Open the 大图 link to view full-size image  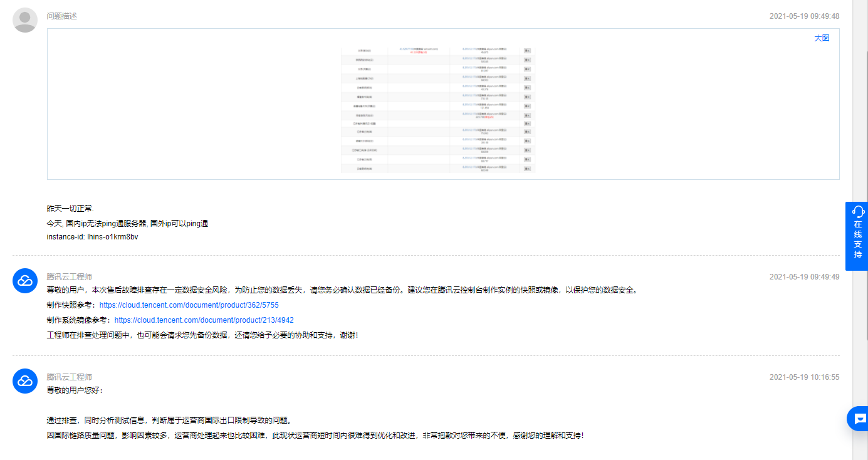tap(822, 38)
